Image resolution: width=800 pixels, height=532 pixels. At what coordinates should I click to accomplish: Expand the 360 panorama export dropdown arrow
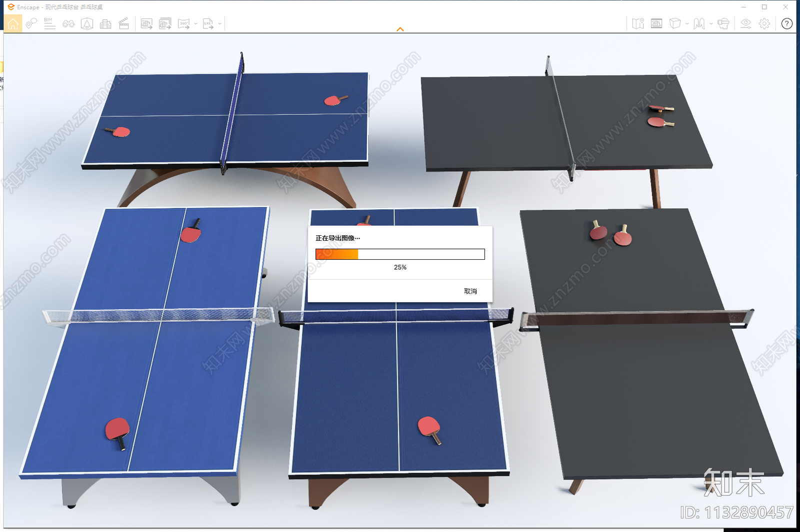(x=195, y=23)
